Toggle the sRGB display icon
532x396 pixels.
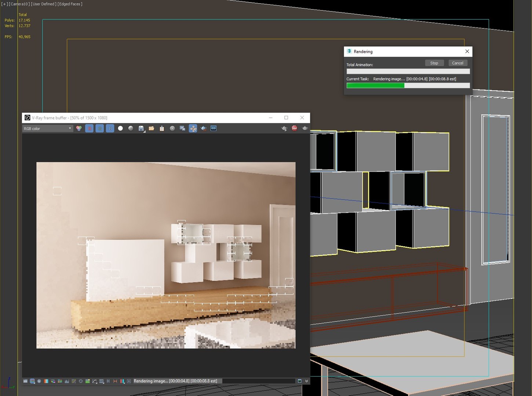pos(94,381)
